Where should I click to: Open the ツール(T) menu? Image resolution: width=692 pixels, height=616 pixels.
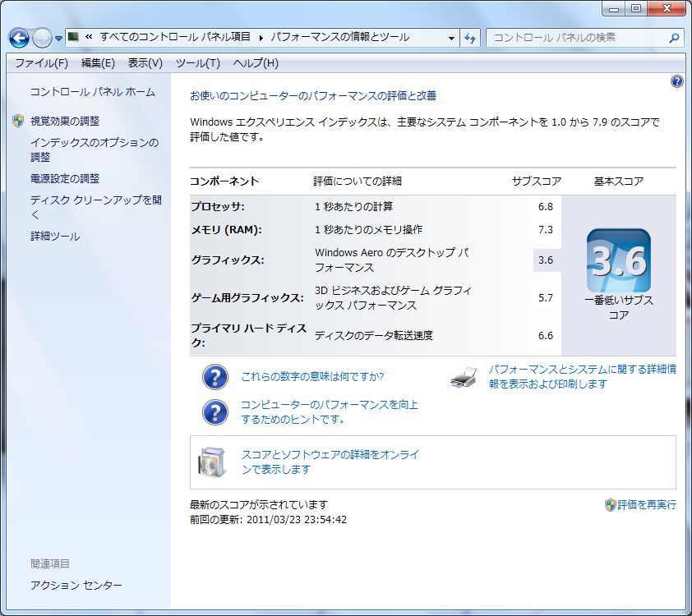point(198,63)
